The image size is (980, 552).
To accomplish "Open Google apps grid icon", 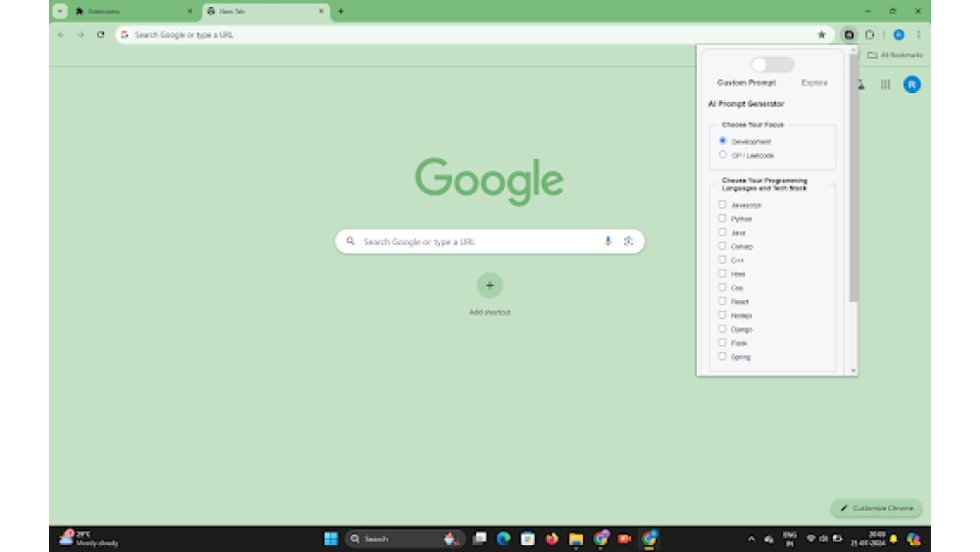I will (886, 84).
